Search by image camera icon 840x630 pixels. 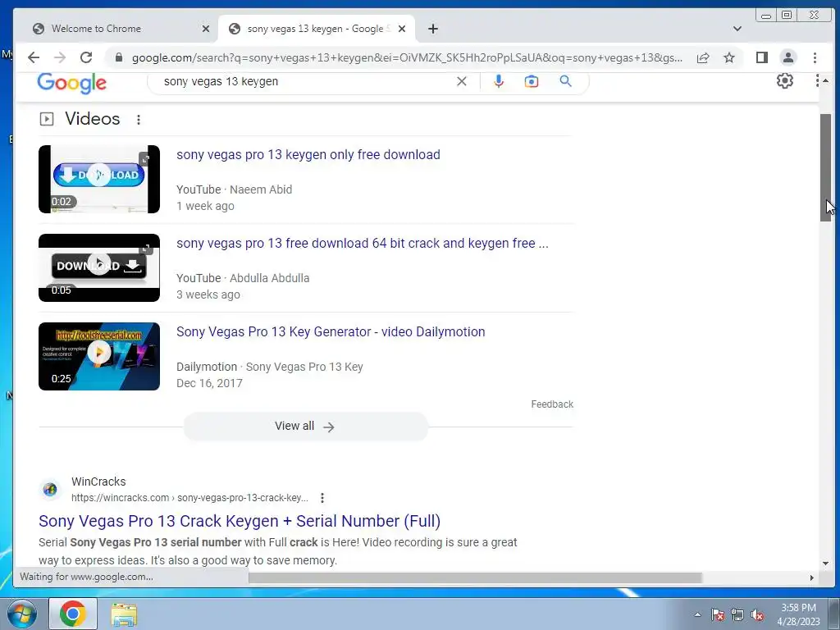532,81
